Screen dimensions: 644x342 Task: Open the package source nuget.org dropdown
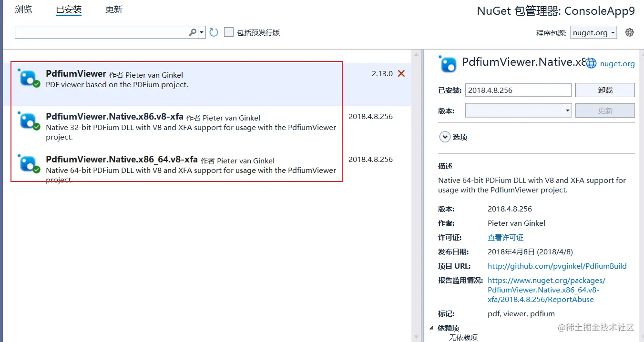coord(593,32)
